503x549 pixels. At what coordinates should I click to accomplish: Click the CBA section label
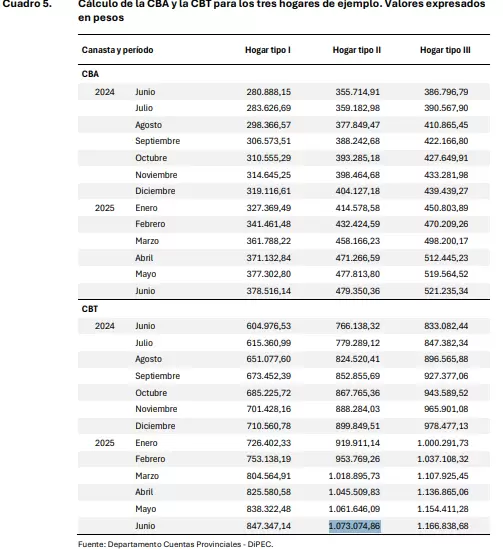pyautogui.click(x=90, y=74)
